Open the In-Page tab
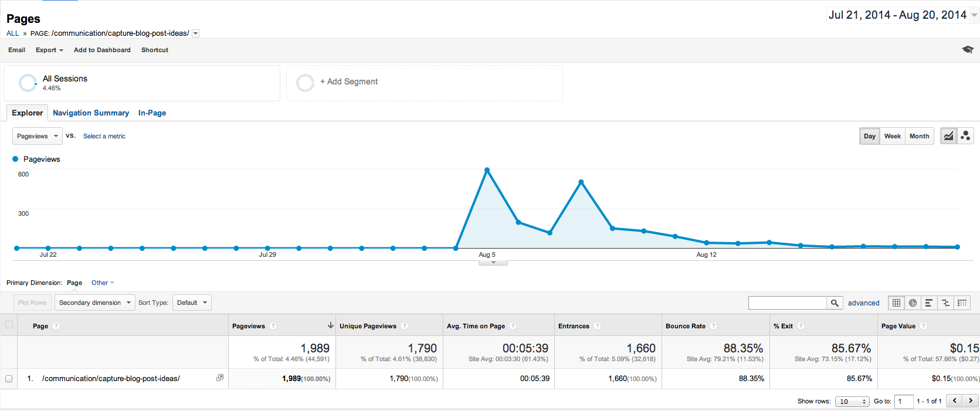Screen dimensions: 980x411 coord(152,113)
